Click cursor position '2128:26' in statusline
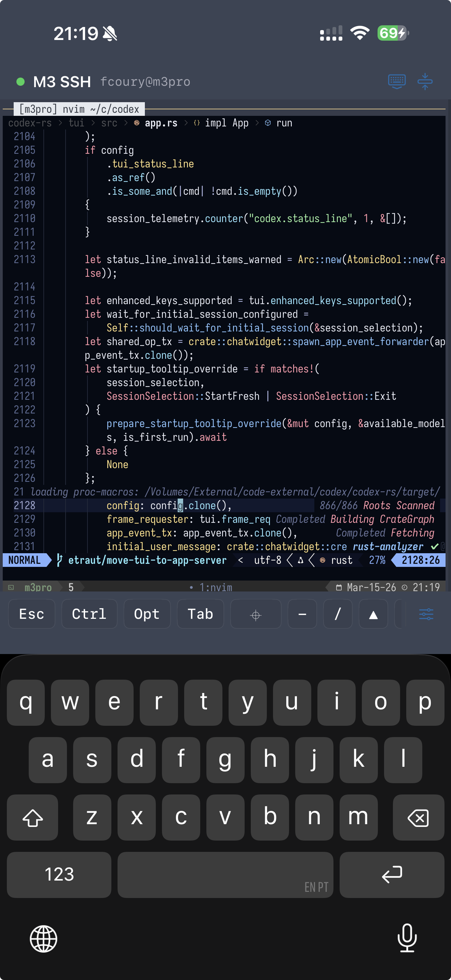 point(421,560)
